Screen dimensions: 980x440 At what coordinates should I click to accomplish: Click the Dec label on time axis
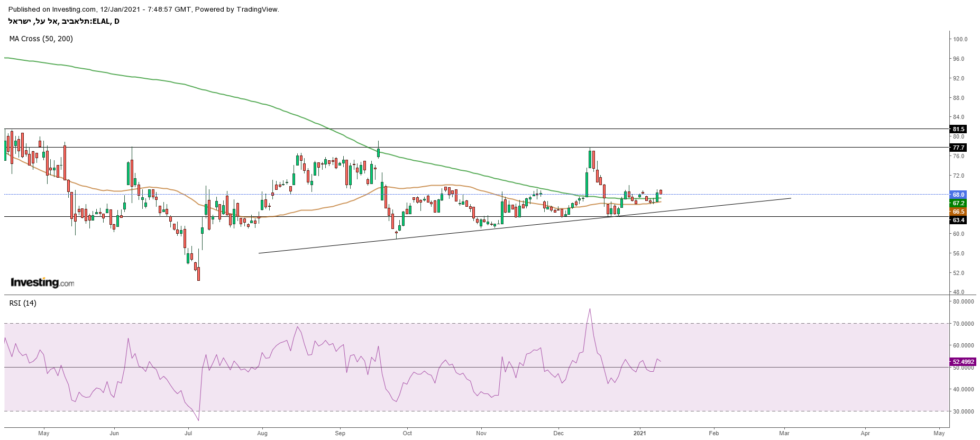pyautogui.click(x=558, y=433)
